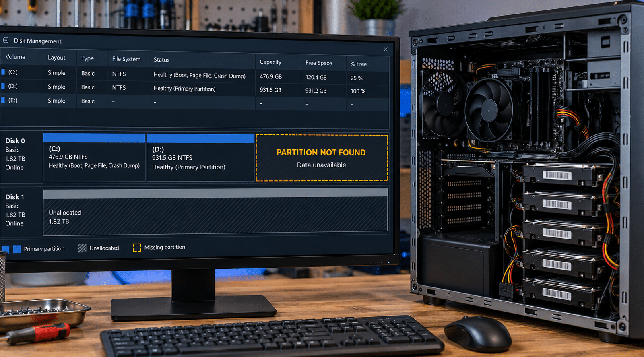This screenshot has height=357, width=644.
Task: Select the (E:) volume in the list
Action: click(13, 100)
